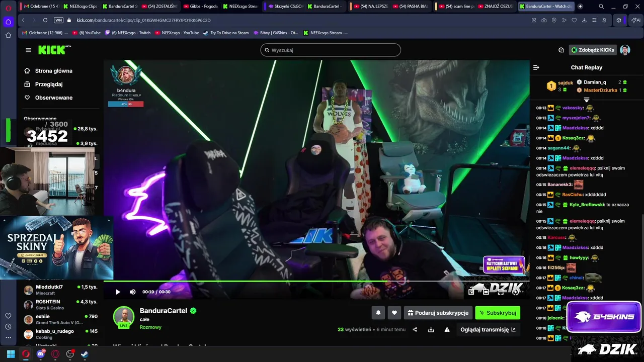Open the Rozmowy category link
This screenshot has width=644, height=362.
click(150, 327)
